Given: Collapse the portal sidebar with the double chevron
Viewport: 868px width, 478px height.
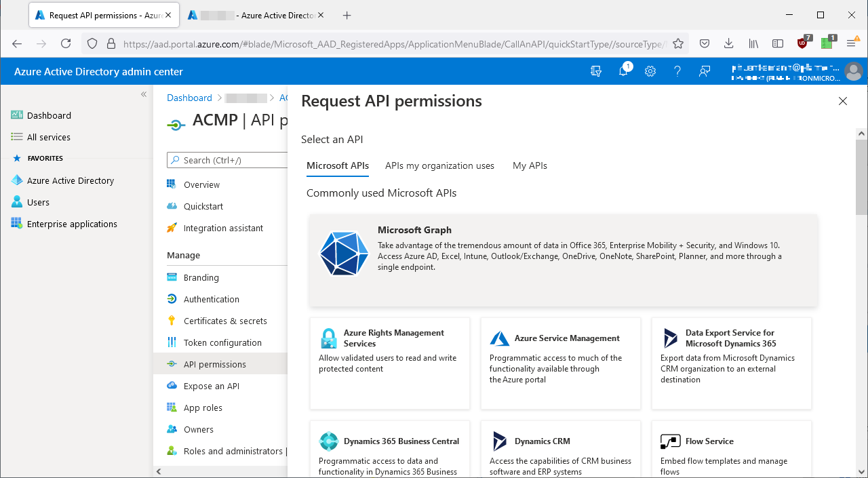Looking at the screenshot, I should tap(143, 94).
